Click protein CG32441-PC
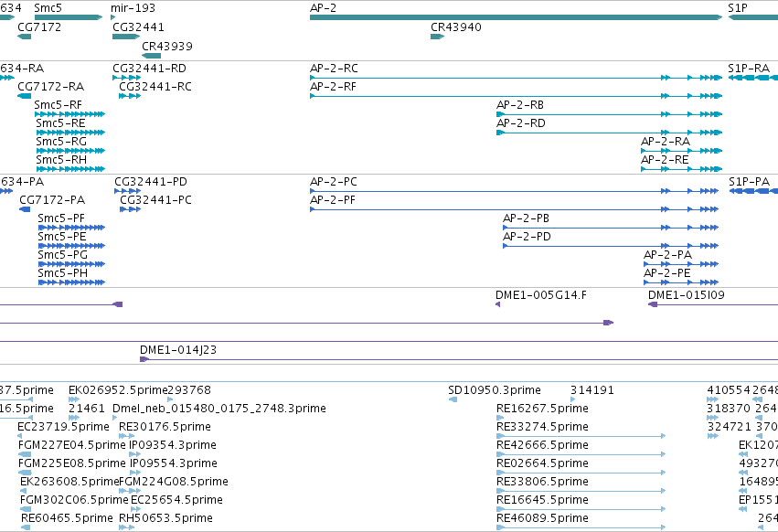 click(x=131, y=209)
